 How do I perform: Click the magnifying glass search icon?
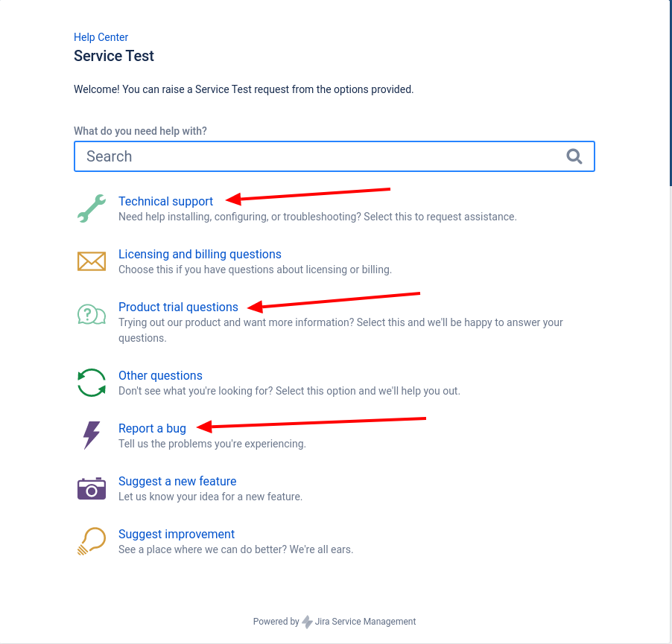[574, 156]
